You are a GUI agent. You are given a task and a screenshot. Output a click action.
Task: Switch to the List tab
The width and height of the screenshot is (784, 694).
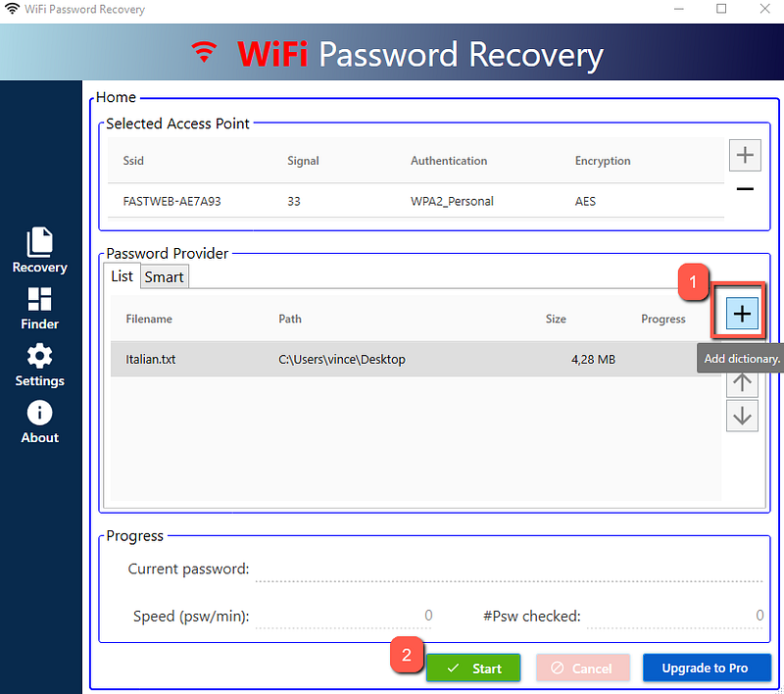click(122, 276)
